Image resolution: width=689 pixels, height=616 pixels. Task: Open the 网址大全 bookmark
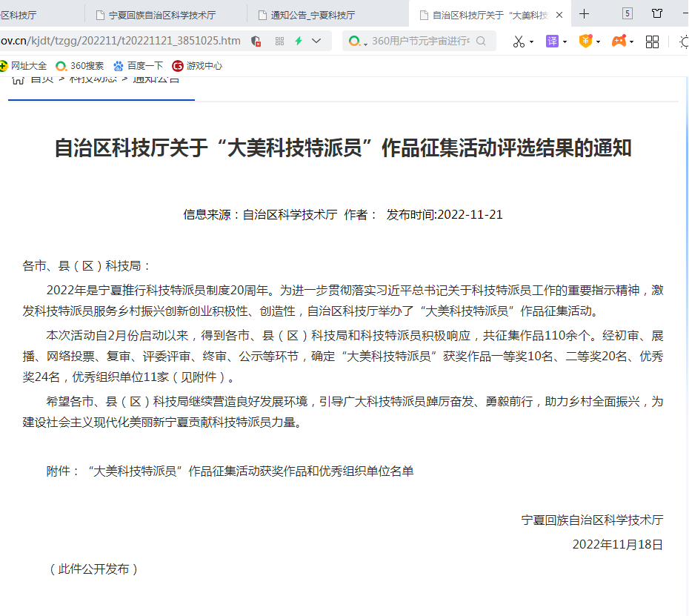23,66
